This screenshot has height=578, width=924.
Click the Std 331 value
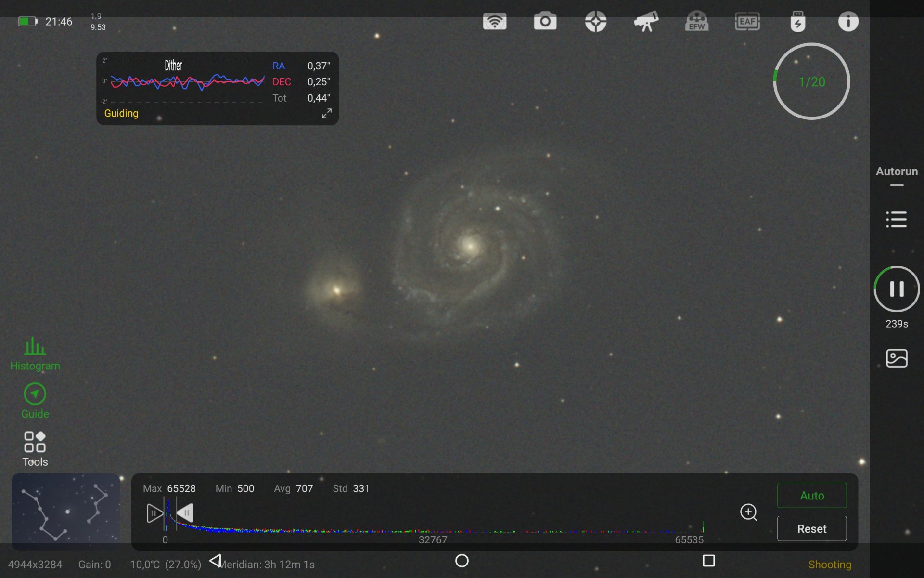361,489
